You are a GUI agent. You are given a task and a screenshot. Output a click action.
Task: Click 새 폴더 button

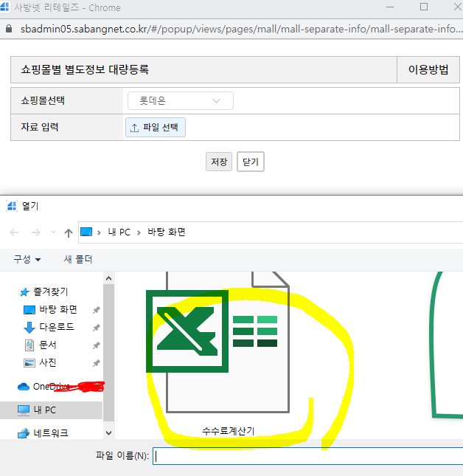[78, 259]
